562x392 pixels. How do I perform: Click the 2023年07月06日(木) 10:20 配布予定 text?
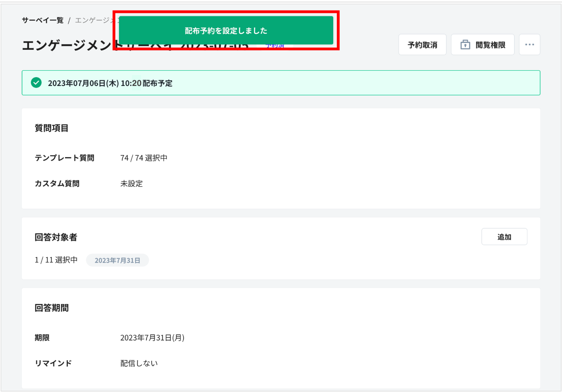pyautogui.click(x=110, y=83)
